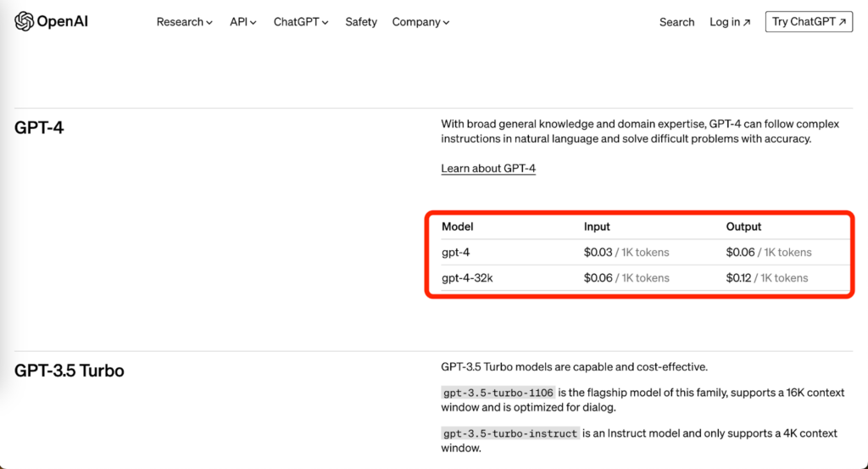Click the GPT-3.5 Turbo section heading
The image size is (868, 469).
70,371
